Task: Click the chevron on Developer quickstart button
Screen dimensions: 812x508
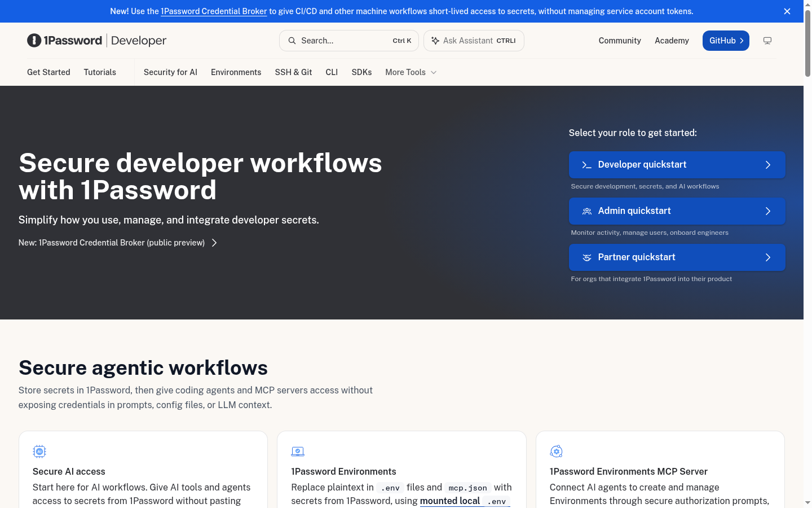Action: pos(768,165)
